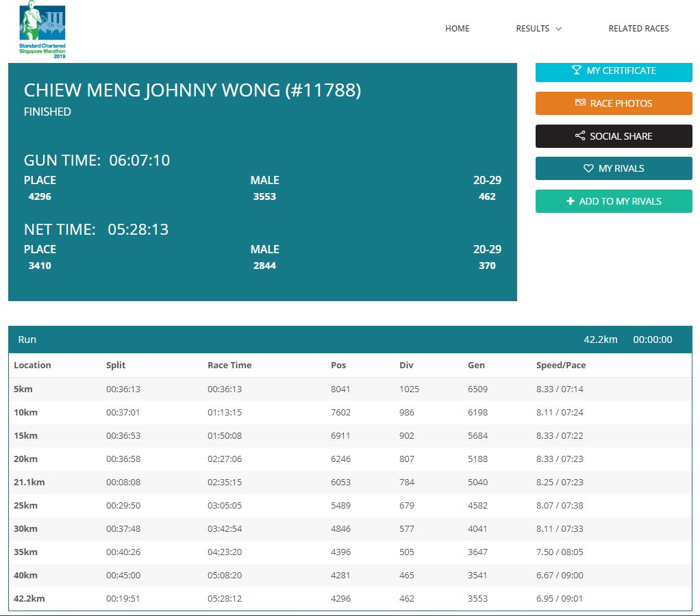700x616 pixels.
Task: Click the Speed/Pace column header
Action: click(561, 365)
